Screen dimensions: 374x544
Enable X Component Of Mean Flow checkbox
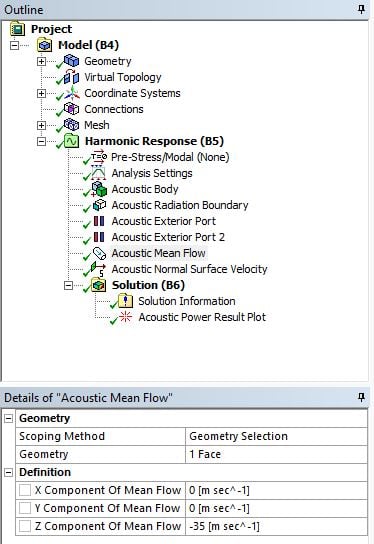25,490
